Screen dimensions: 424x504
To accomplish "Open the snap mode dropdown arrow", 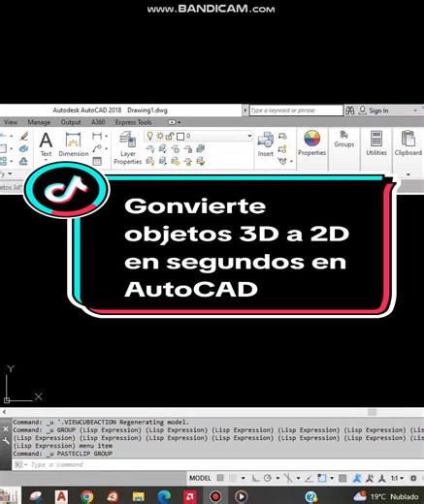I will (244, 478).
